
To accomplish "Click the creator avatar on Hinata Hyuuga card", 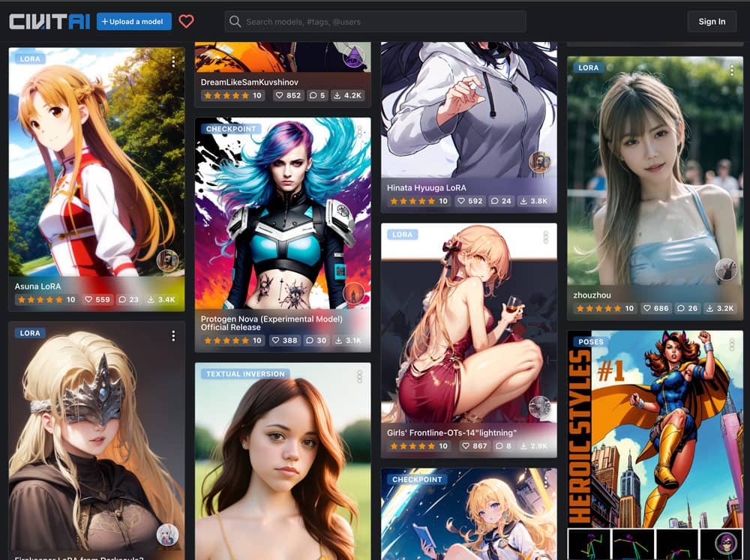I will pyautogui.click(x=539, y=162).
